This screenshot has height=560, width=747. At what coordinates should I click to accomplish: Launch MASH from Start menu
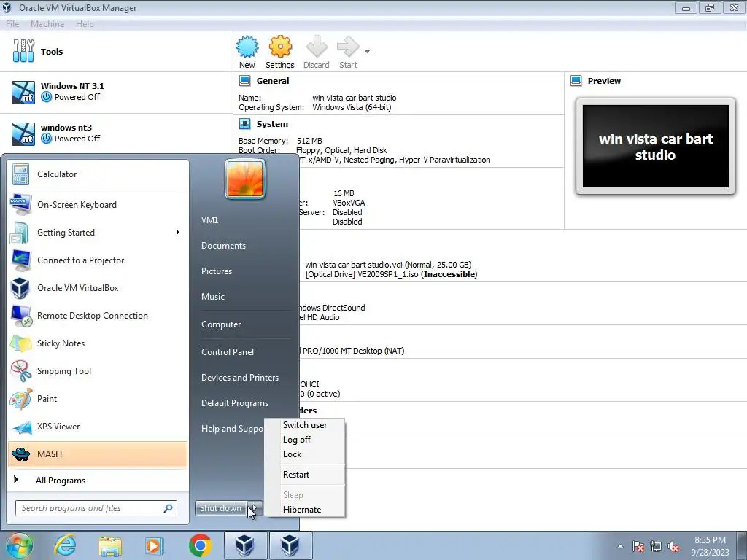(x=98, y=454)
